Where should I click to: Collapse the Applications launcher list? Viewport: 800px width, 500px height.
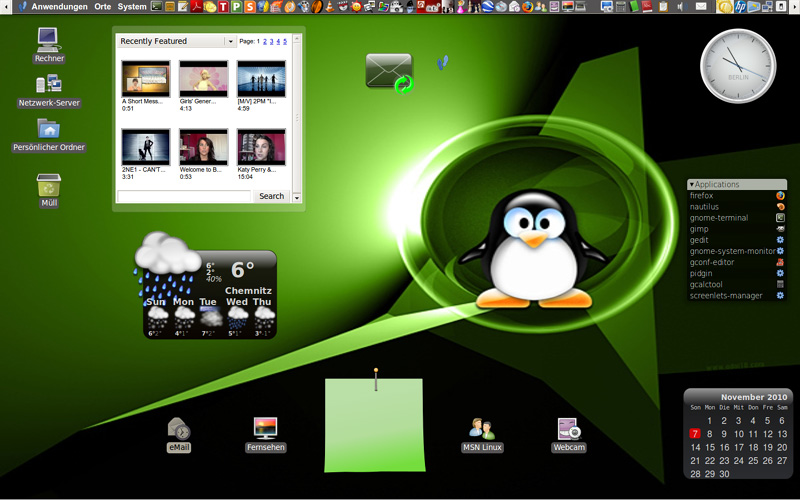tap(691, 184)
